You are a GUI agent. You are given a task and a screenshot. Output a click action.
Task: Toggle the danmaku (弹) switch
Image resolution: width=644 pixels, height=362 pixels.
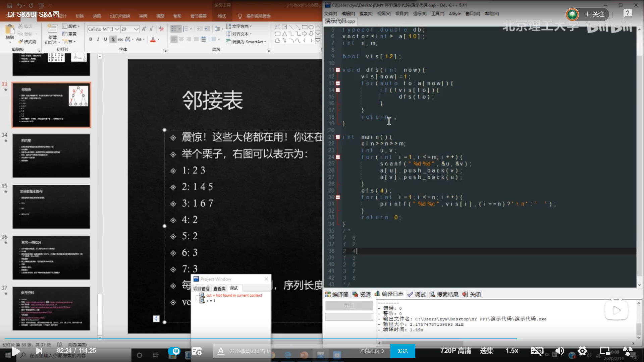tap(174, 351)
